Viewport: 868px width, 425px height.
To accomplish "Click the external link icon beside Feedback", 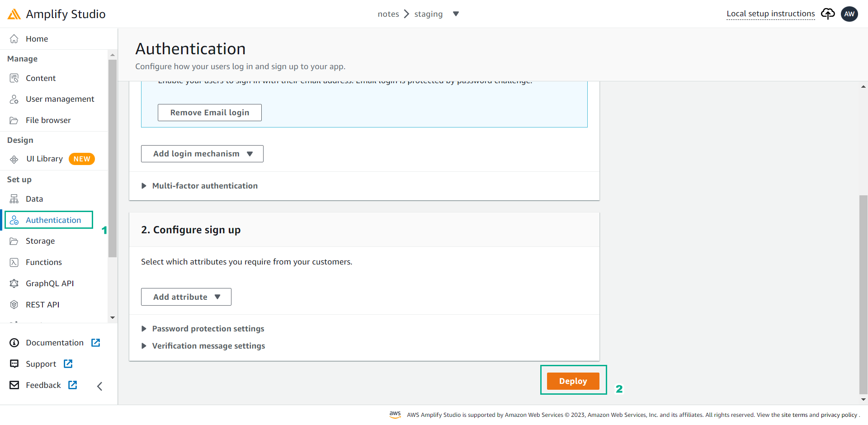I will tap(73, 385).
